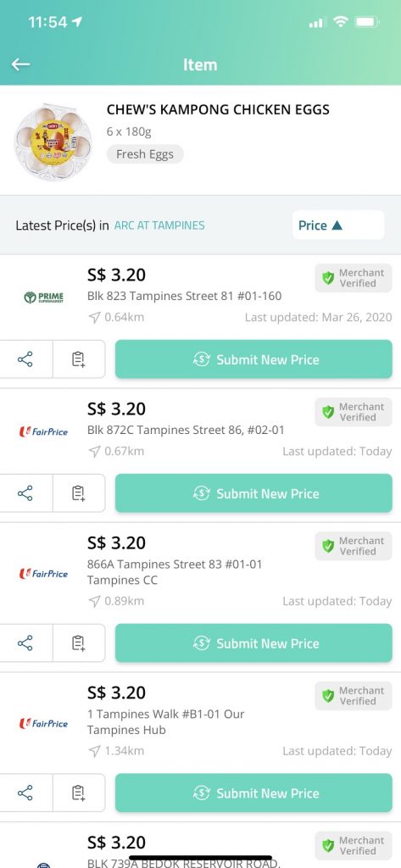
Task: Submit new price for FairPrice Tampines CC
Action: (253, 643)
